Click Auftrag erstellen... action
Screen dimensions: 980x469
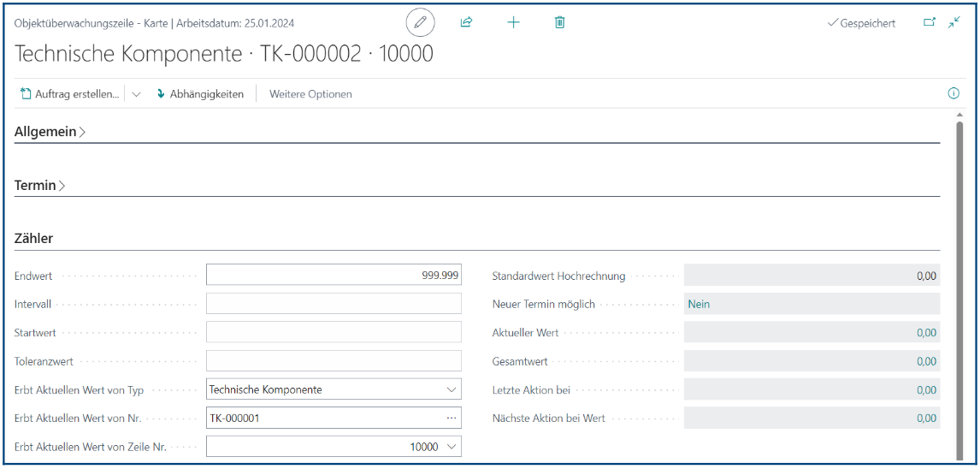coord(70,94)
